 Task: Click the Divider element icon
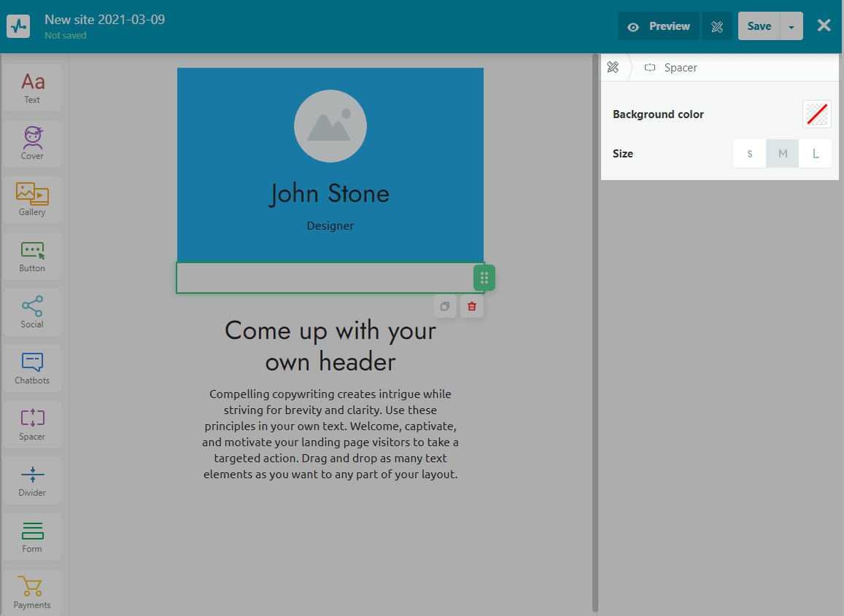(32, 480)
